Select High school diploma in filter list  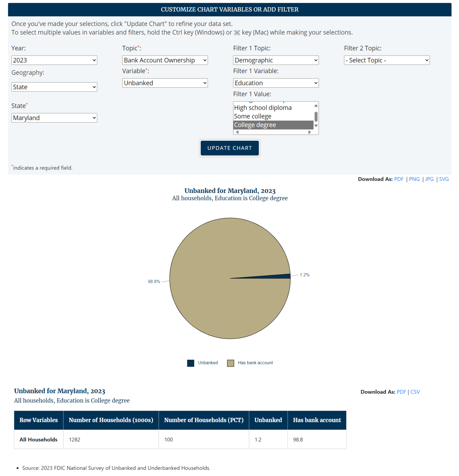263,108
